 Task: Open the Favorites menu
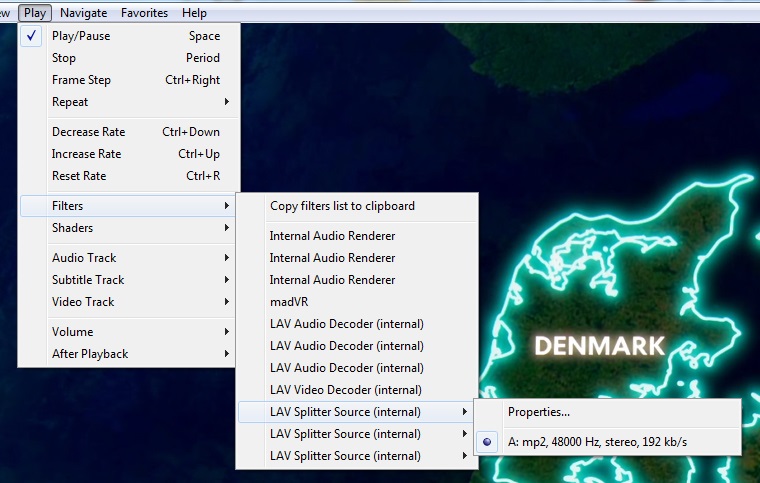[145, 13]
